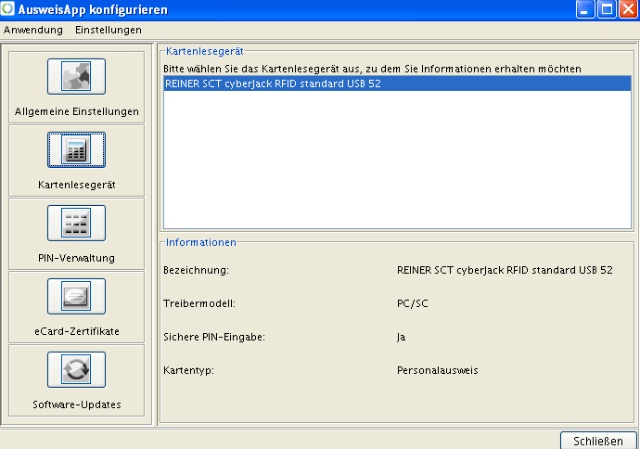Click the Schließen button
This screenshot has width=640, height=449.
[x=598, y=441]
